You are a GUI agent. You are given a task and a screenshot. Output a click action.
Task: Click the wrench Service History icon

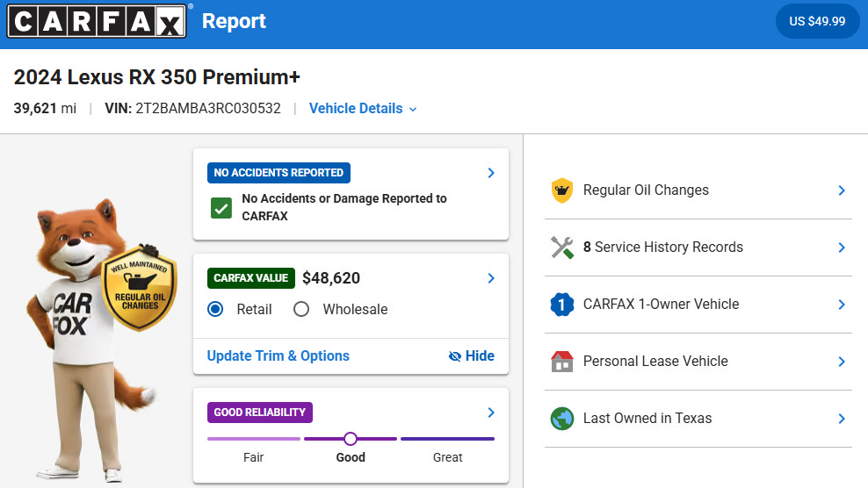coord(562,248)
